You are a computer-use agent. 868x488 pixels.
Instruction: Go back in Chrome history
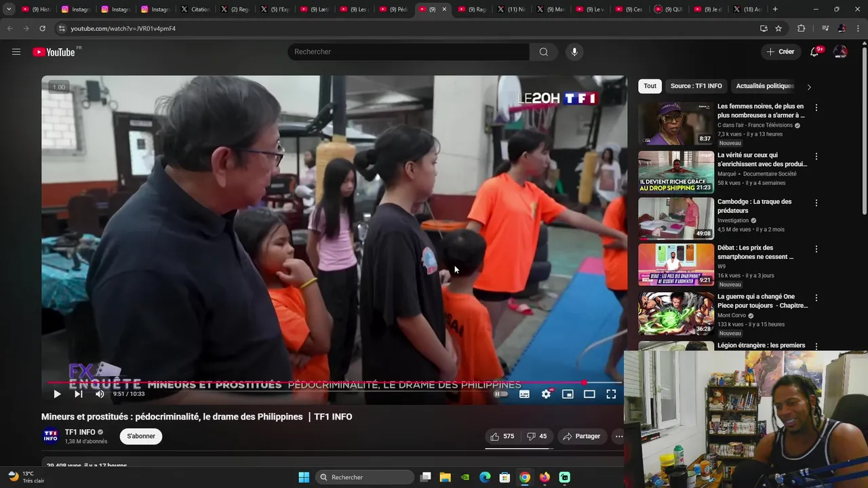pyautogui.click(x=9, y=28)
